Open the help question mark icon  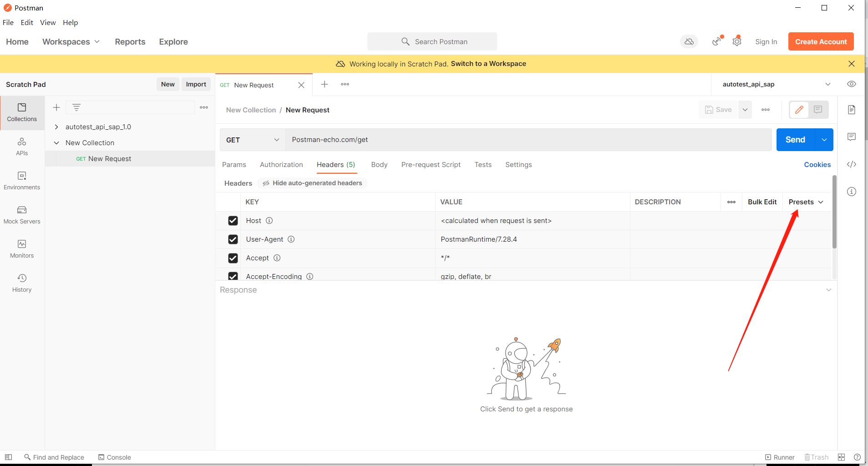(x=857, y=457)
